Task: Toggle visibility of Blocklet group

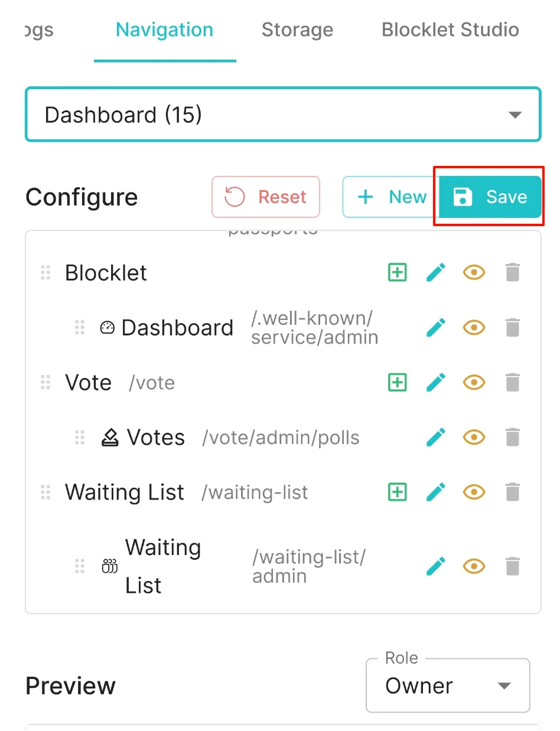Action: (x=474, y=273)
